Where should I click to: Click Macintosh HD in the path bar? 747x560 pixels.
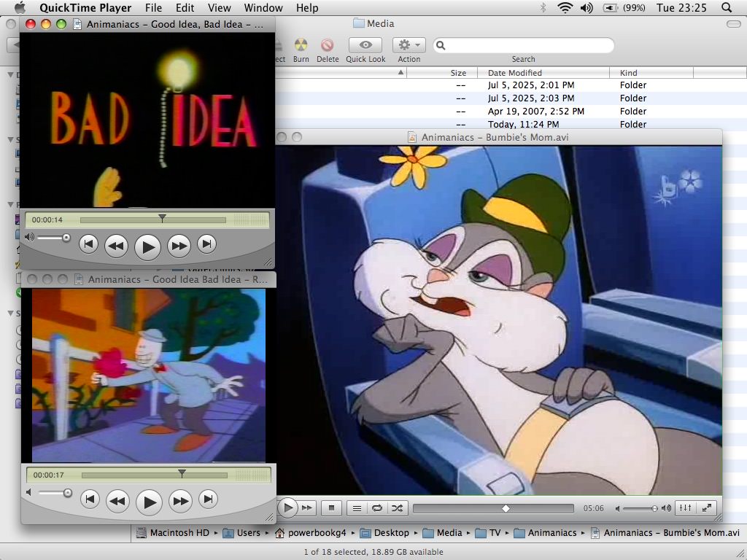coord(173,533)
